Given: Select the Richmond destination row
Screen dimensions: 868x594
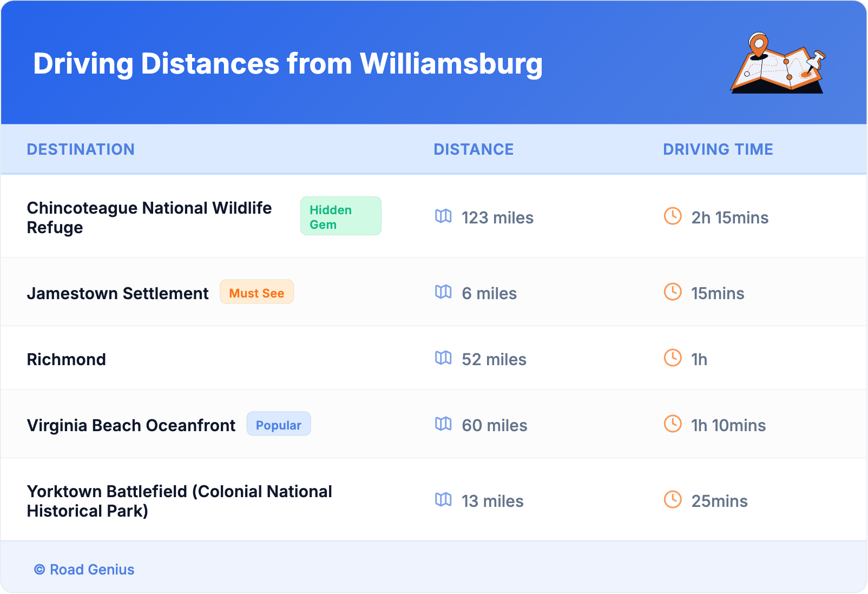Looking at the screenshot, I should (67, 359).
